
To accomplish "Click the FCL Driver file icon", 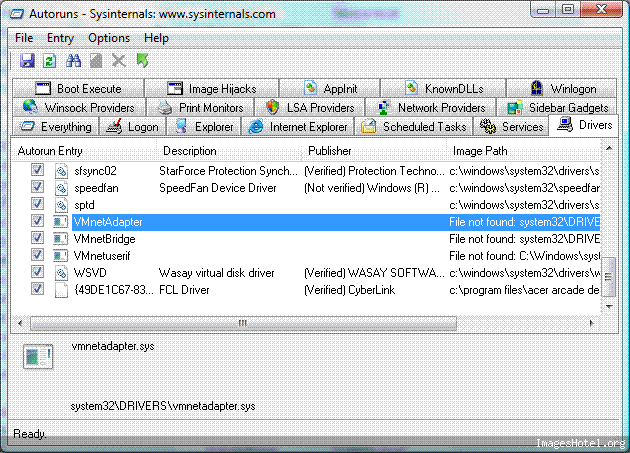I will [61, 289].
